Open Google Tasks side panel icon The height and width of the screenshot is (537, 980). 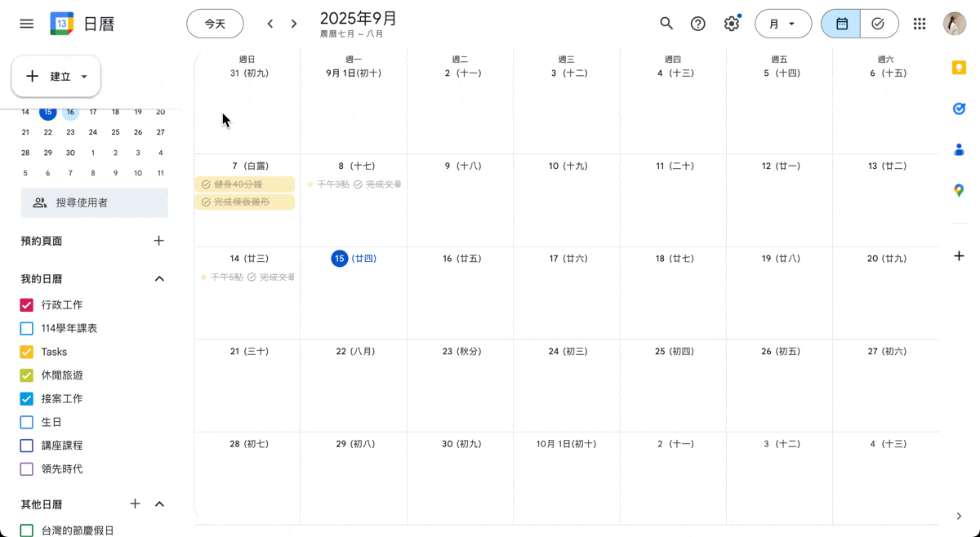959,109
